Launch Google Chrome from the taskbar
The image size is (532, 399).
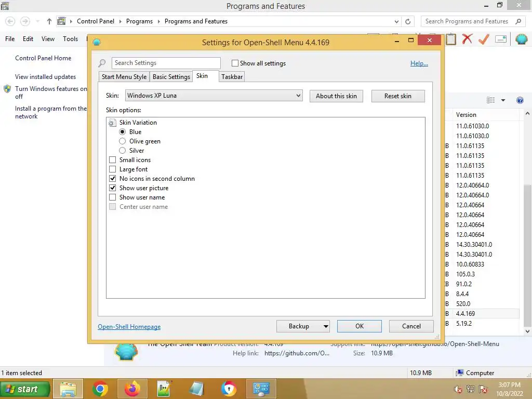pyautogui.click(x=100, y=389)
